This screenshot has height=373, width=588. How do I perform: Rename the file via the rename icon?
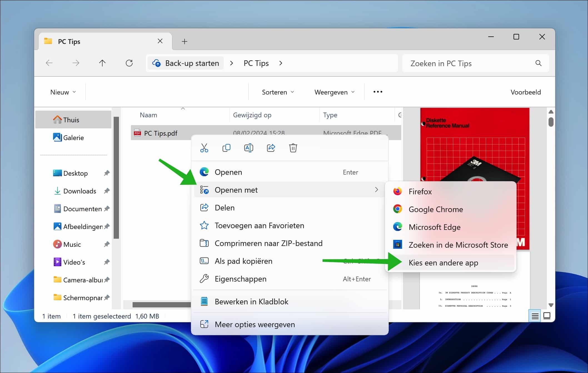[x=249, y=148]
